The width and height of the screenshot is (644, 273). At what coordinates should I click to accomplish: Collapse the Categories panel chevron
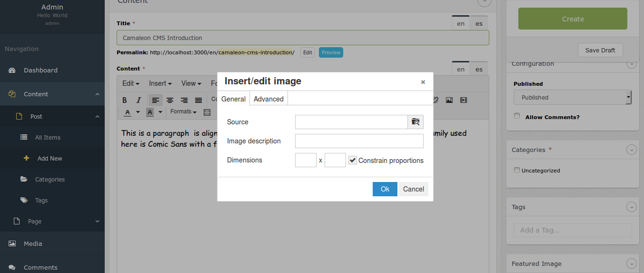631,150
